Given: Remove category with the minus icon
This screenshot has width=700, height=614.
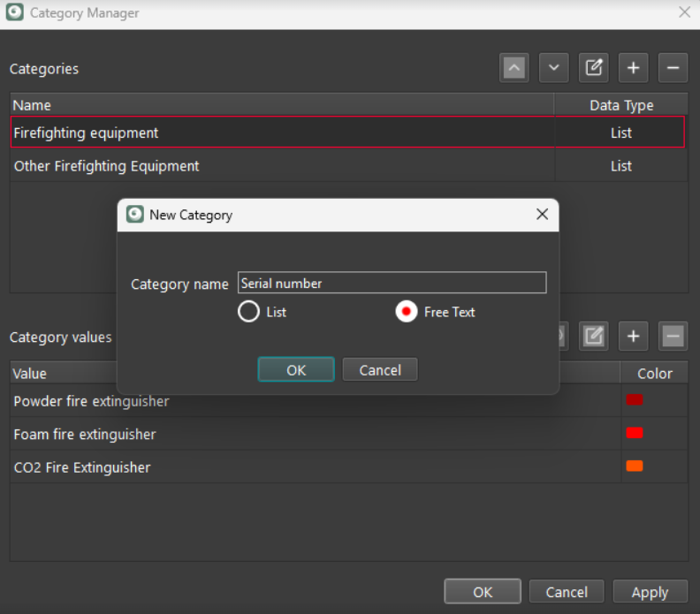Looking at the screenshot, I should 673,68.
